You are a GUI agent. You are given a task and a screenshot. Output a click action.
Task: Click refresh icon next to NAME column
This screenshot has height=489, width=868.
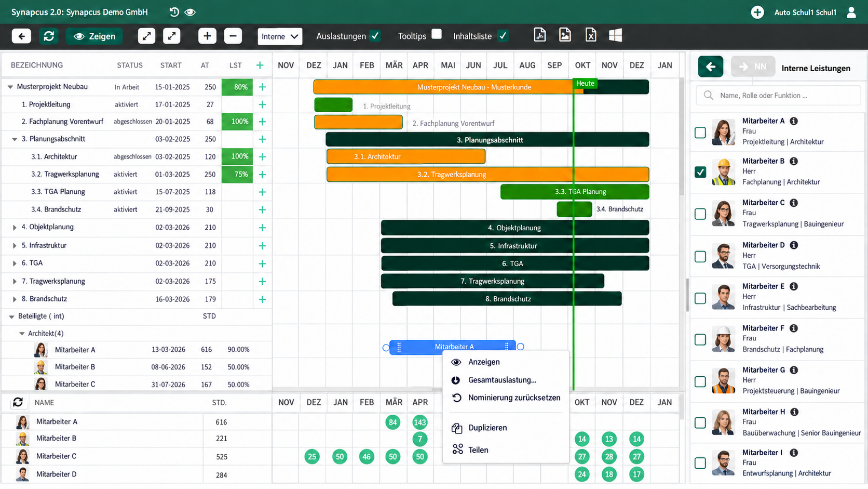tap(18, 402)
